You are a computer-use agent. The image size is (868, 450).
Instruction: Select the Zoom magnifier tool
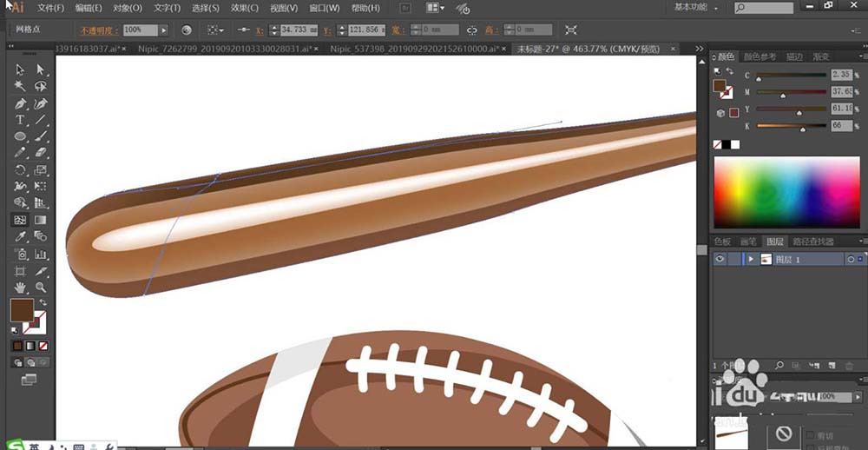(x=40, y=287)
